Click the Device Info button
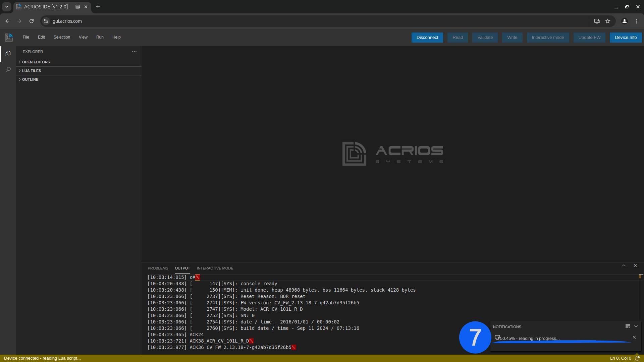The height and width of the screenshot is (362, 644). click(x=626, y=37)
